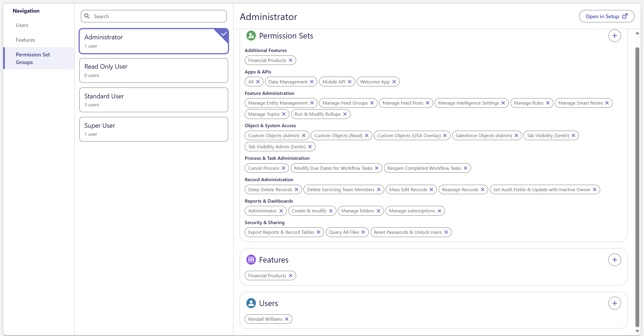Screen dimensions: 644x336
Task: Remove Custom Objects (USA Overlay) pill
Action: point(445,135)
